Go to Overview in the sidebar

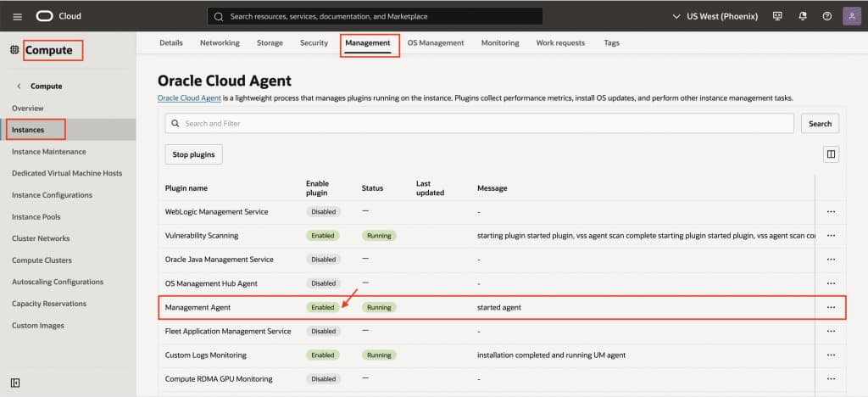(28, 109)
